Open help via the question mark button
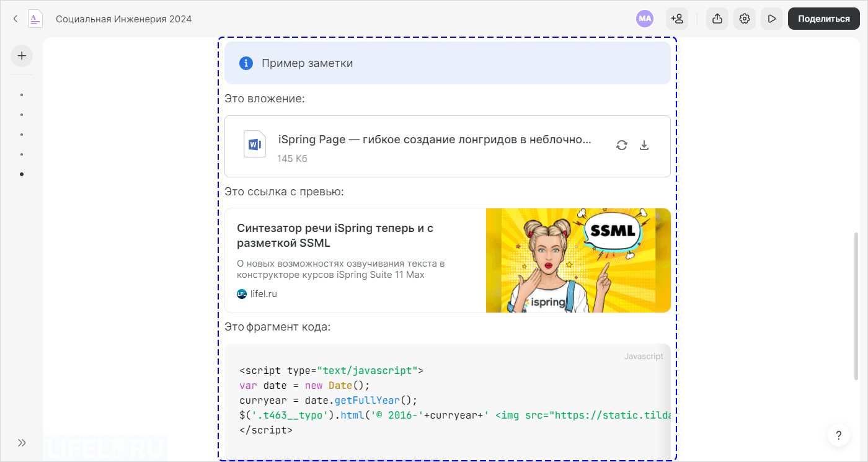The width and height of the screenshot is (868, 462). click(838, 435)
